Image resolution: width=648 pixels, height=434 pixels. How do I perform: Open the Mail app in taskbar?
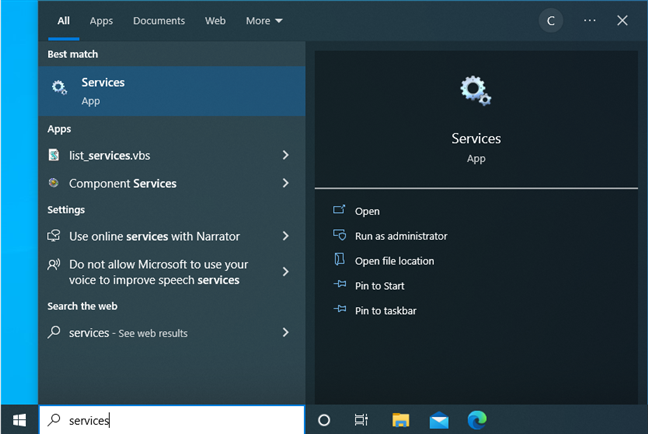tap(439, 420)
